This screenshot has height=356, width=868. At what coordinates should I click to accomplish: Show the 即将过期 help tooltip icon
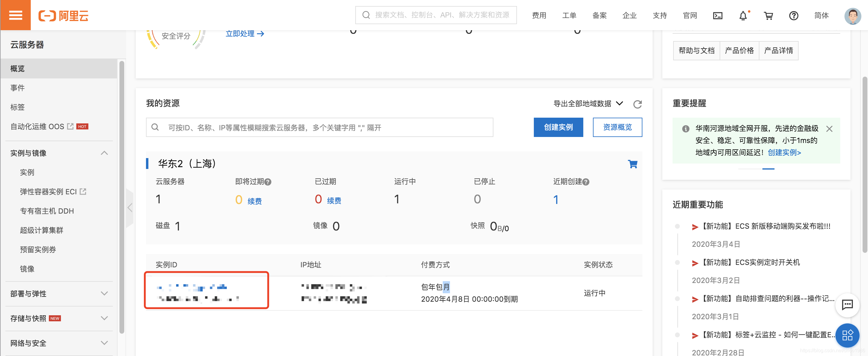(268, 182)
